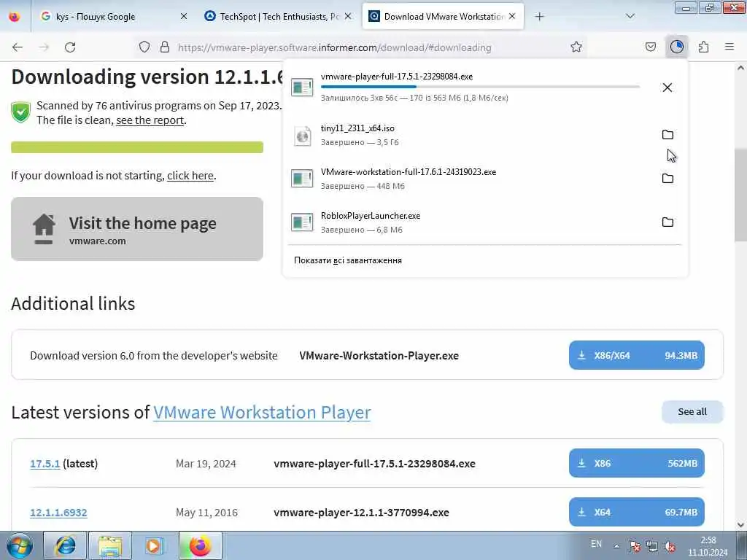The image size is (747, 560).
Task: Open the taskbar clock and date
Action: click(708, 546)
